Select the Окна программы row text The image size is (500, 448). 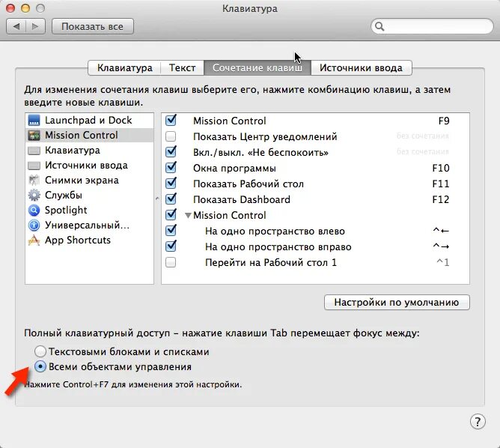click(234, 168)
